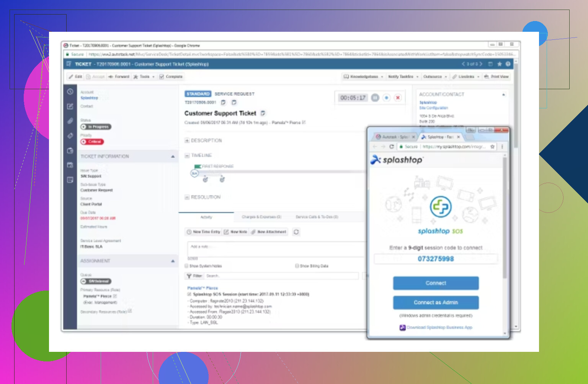Open the list icon at the sidebar bottom
Screen dimensions: 588x384
pyautogui.click(x=70, y=180)
